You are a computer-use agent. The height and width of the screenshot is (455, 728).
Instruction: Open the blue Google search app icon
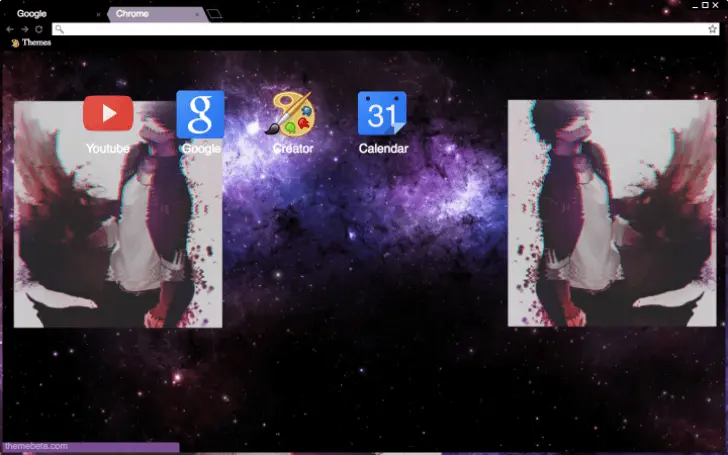[x=200, y=114]
